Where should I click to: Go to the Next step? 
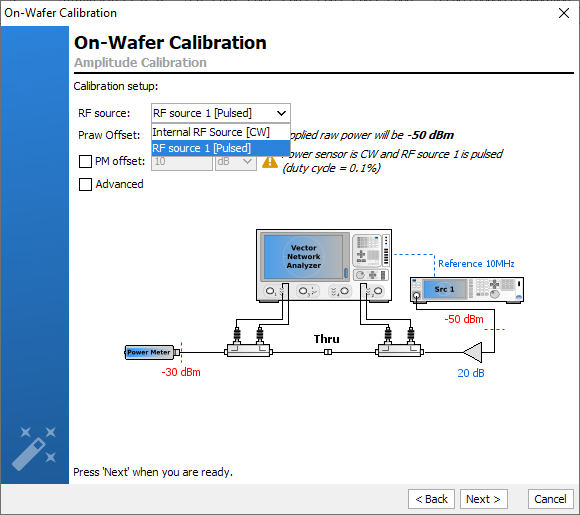pyautogui.click(x=483, y=499)
